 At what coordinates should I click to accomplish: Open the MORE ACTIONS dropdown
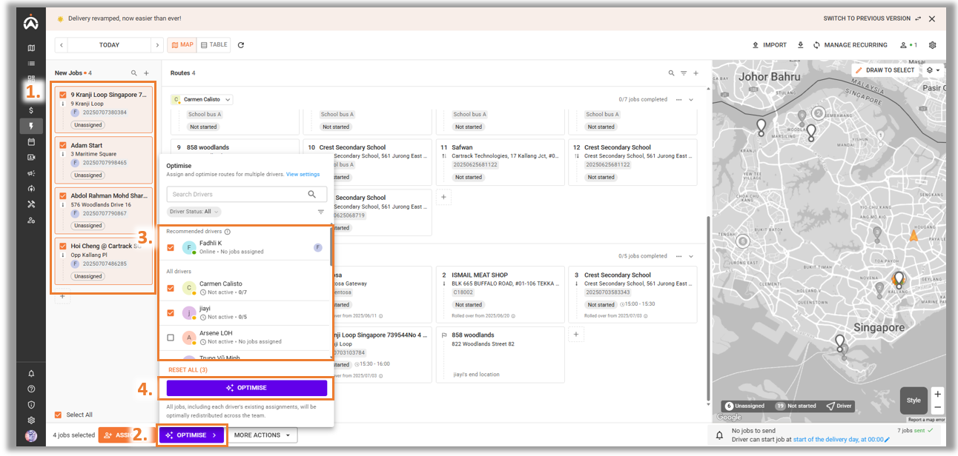[x=263, y=435]
